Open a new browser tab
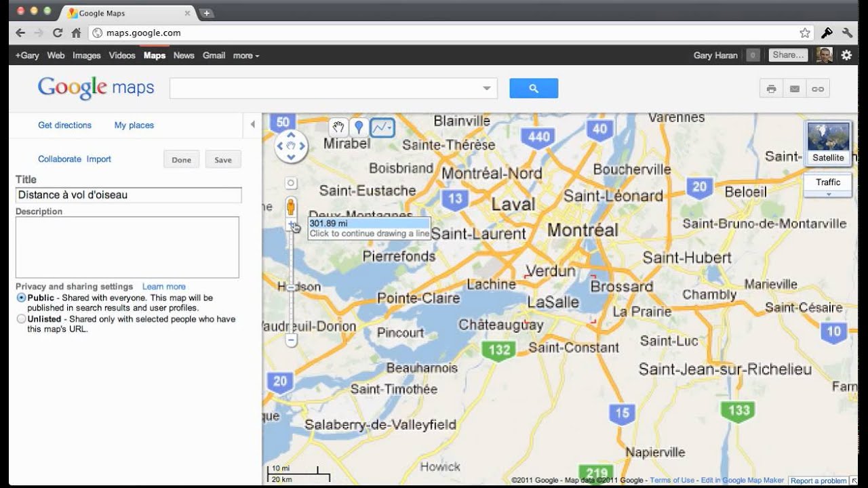The height and width of the screenshot is (488, 868). click(207, 13)
